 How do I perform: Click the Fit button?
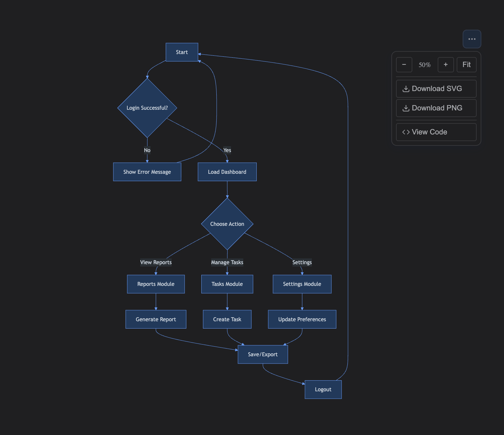(x=466, y=65)
